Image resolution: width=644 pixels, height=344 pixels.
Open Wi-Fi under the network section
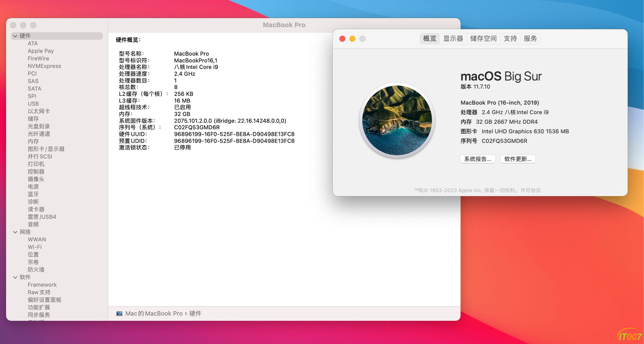point(34,247)
